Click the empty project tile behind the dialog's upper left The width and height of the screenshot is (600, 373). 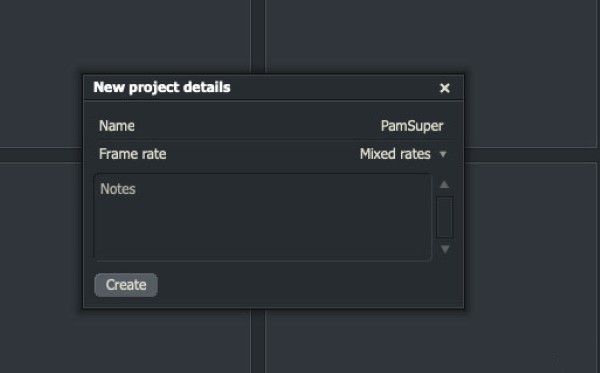tap(125, 38)
